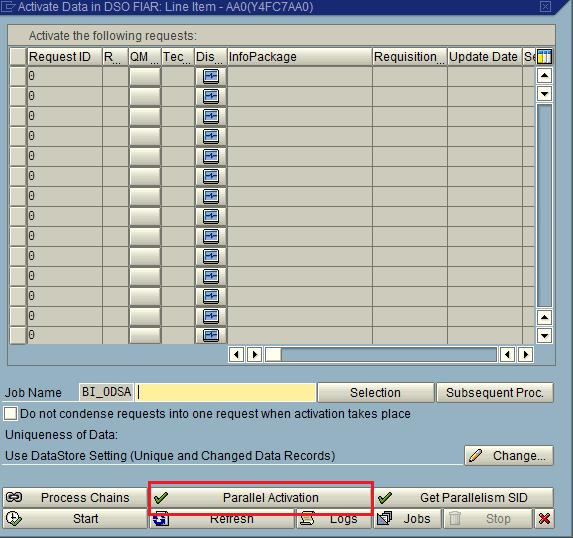Click left-side horizontal scroll left arrow
The width and height of the screenshot is (573, 538).
[x=236, y=354]
